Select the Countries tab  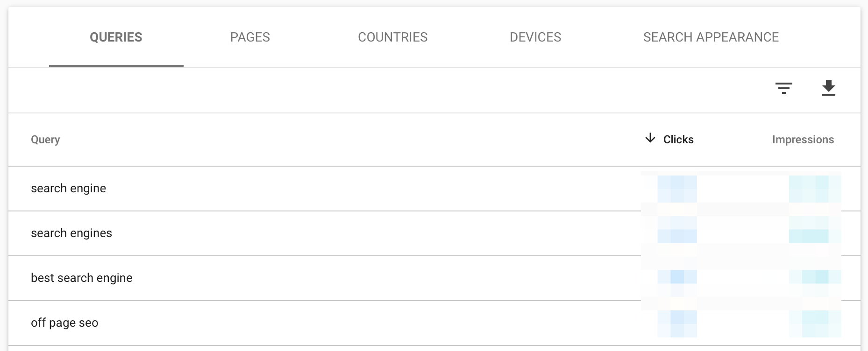[x=392, y=37]
